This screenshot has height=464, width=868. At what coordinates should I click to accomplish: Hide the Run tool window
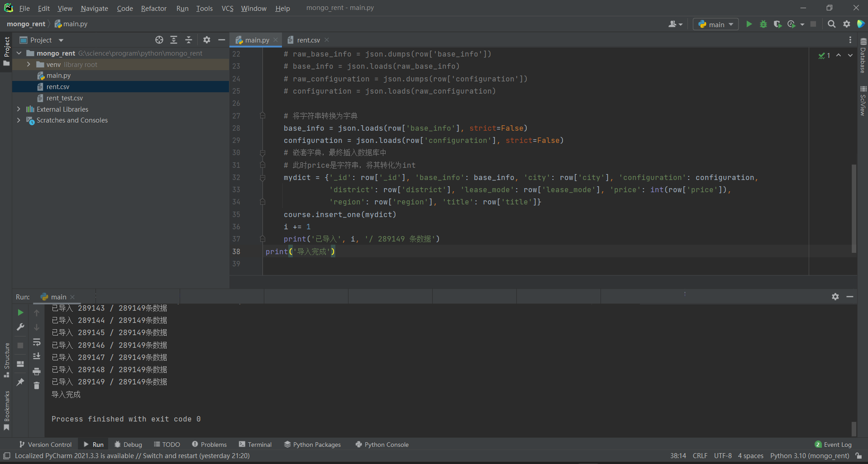point(850,297)
